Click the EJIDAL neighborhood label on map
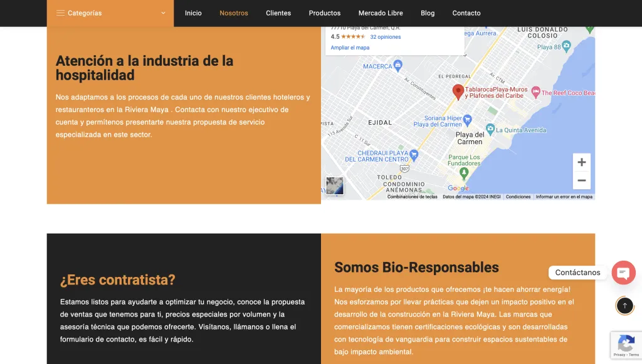Screen dimensions: 642x364 [380, 123]
